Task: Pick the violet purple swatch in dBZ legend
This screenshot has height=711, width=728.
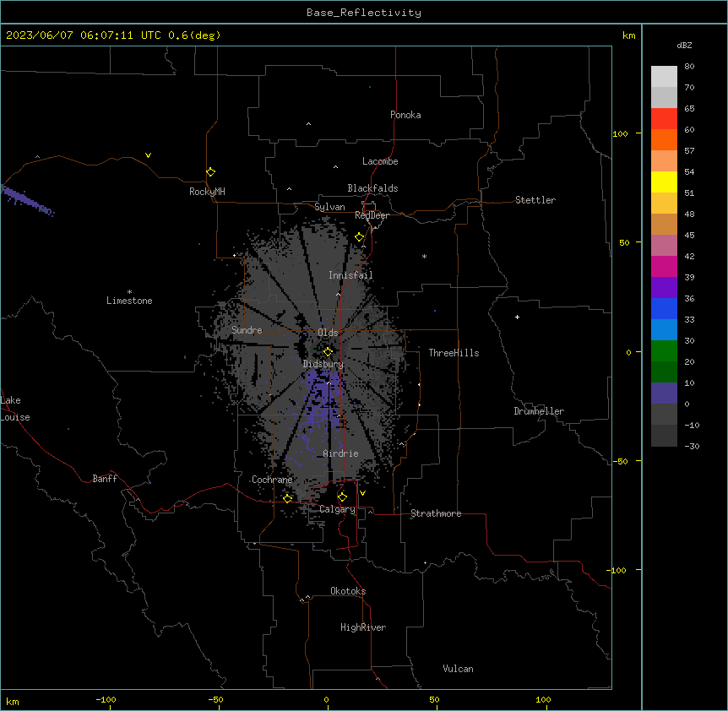Action: click(x=664, y=287)
